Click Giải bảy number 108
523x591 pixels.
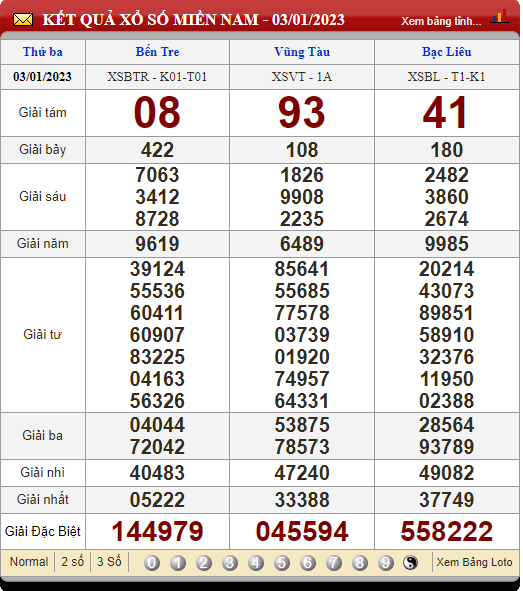point(302,150)
